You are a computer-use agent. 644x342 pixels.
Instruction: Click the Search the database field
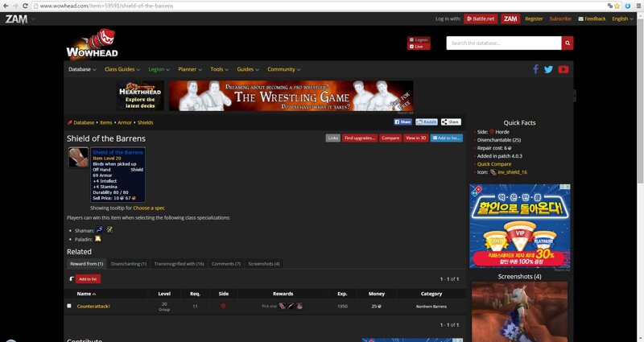point(504,43)
